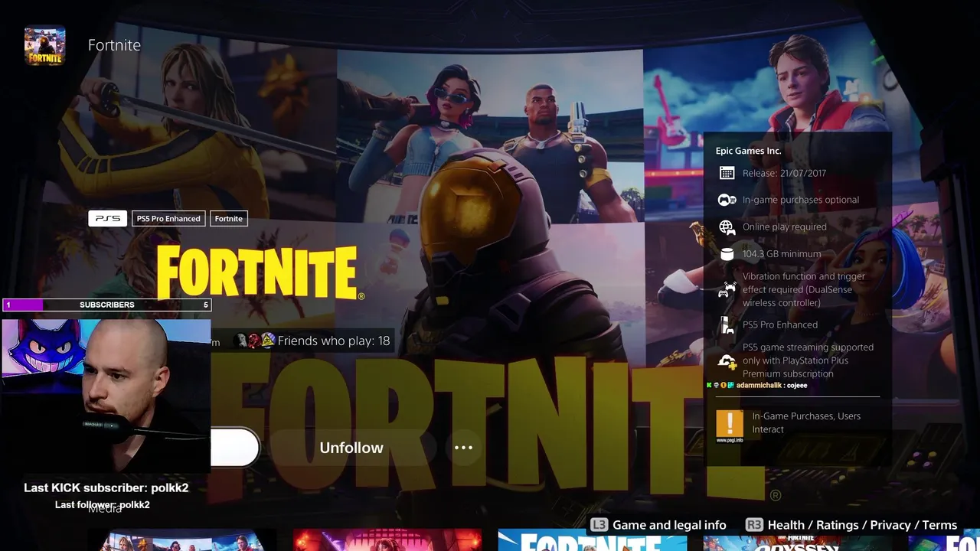Click friend avatars beside Friends who play
The image size is (980, 551).
click(254, 341)
